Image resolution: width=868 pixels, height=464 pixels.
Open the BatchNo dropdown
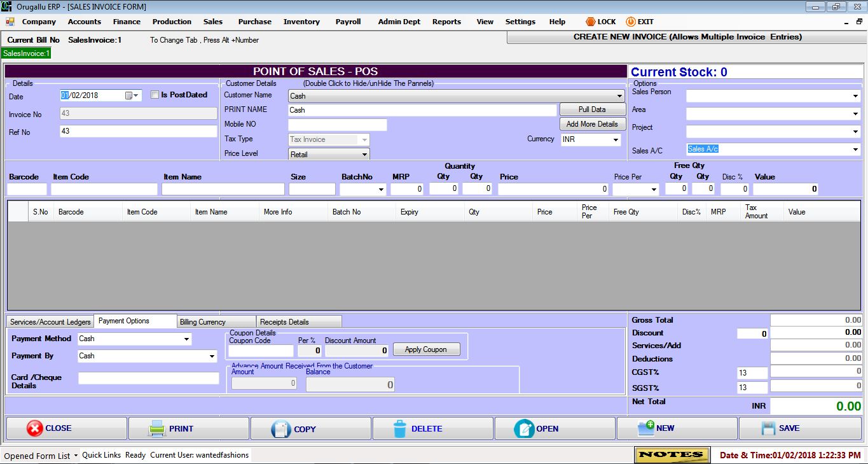[x=381, y=189]
